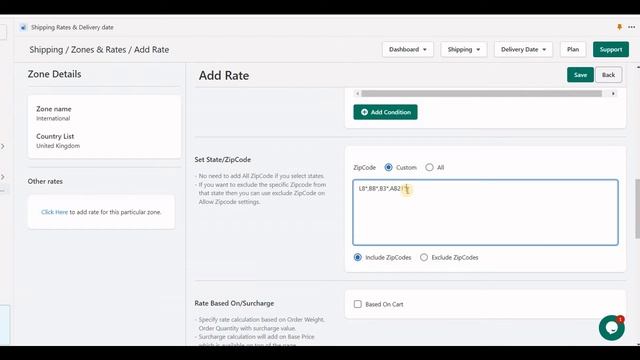Click the Add Condition button
The image size is (640, 360).
(385, 112)
